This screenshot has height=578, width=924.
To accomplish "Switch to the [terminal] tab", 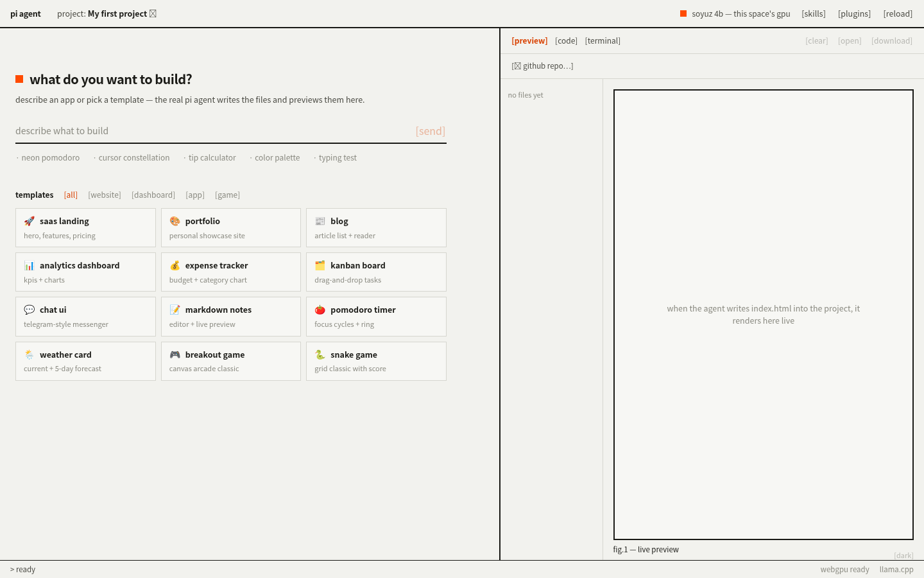I will (x=603, y=40).
